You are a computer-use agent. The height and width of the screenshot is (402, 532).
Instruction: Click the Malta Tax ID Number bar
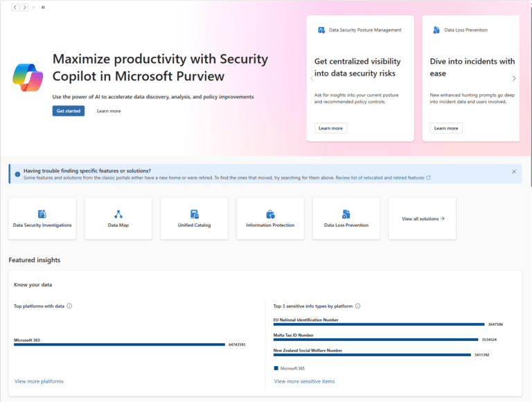pos(376,340)
